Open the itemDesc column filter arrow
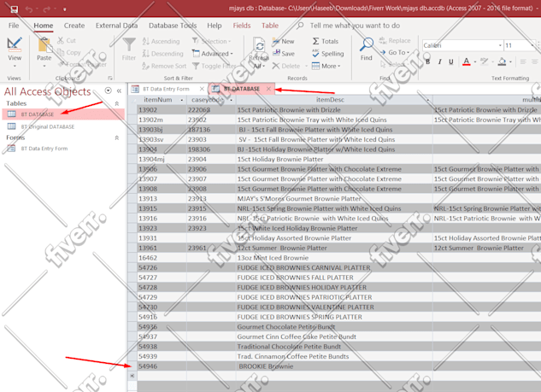Image resolution: width=541 pixels, height=392 pixels. click(x=428, y=100)
